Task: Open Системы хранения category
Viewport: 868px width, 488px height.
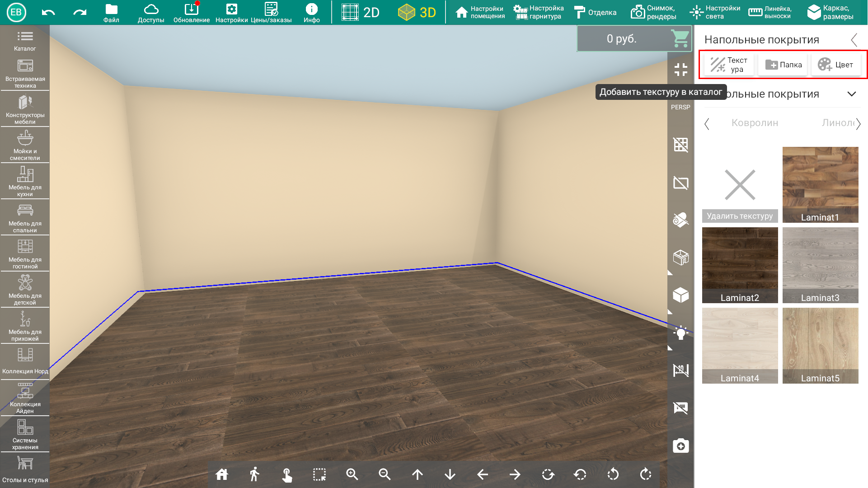Action: pos(25,435)
